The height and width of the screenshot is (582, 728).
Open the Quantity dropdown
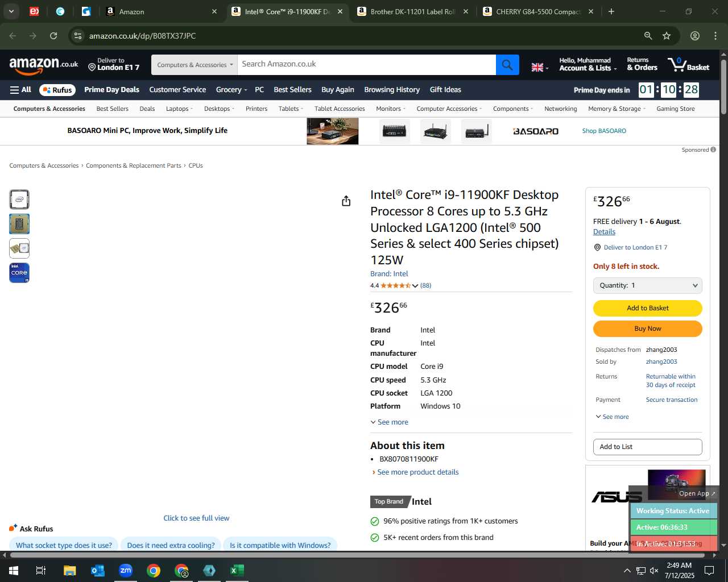648,285
